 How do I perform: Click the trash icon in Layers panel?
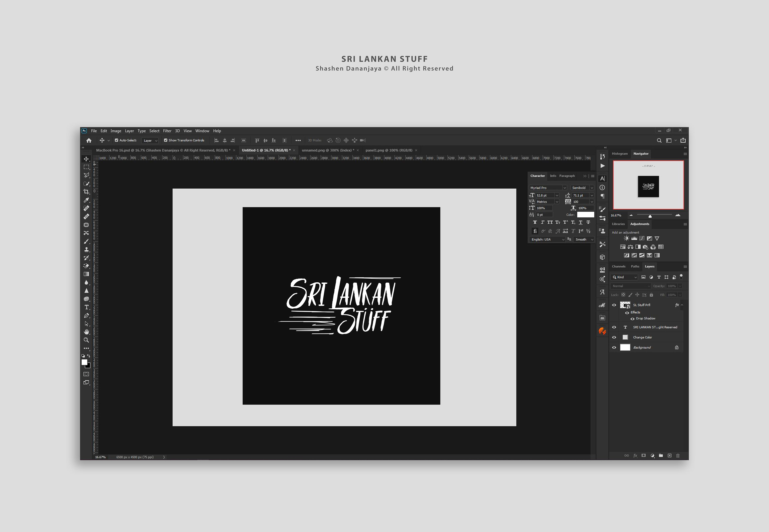click(678, 455)
